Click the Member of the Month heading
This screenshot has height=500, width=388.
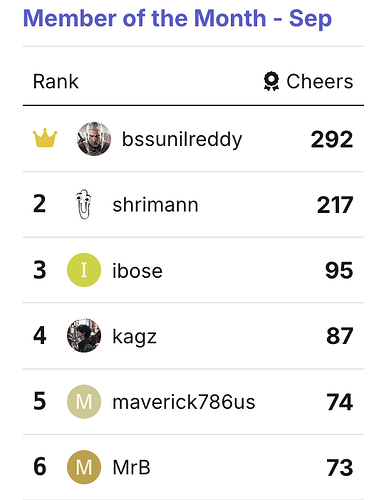pos(177,18)
